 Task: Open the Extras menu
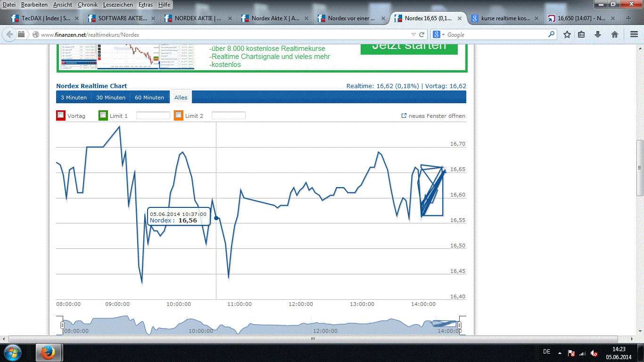point(146,4)
